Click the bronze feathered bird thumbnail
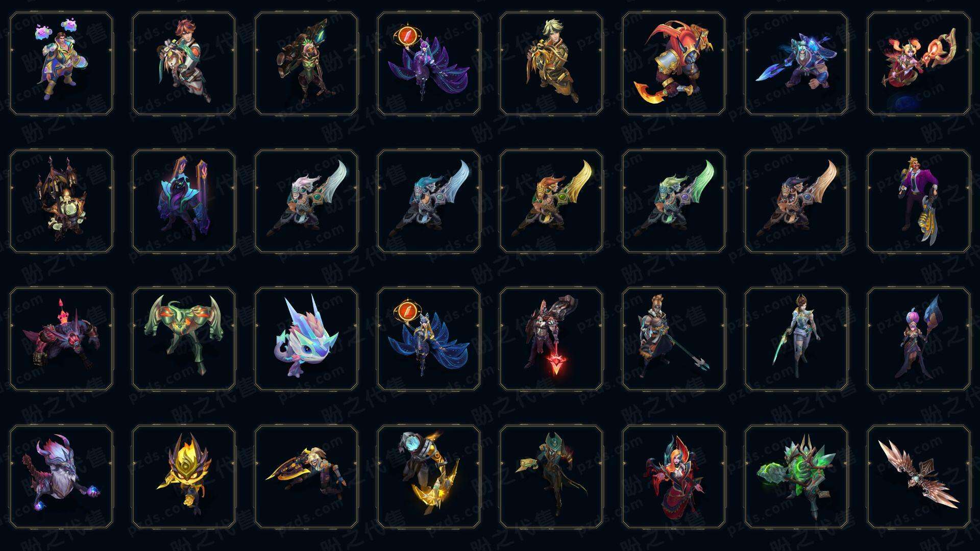Screen dimensions: 980x551 919,477
